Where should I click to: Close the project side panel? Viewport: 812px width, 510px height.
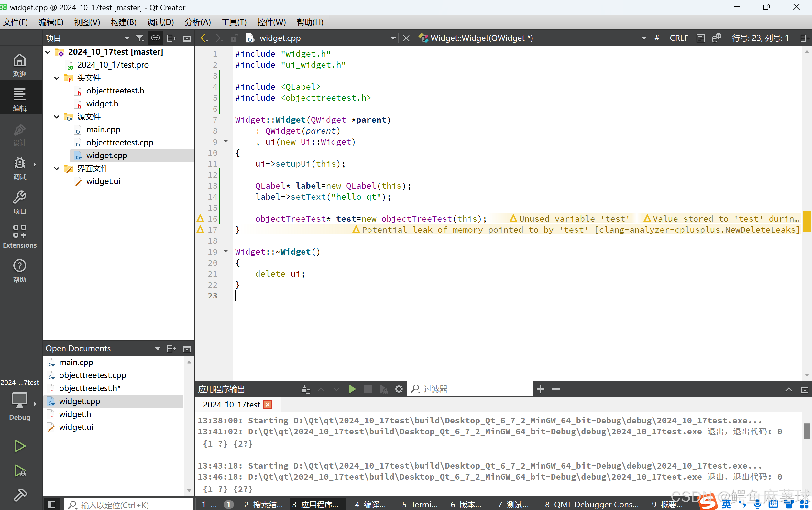[187, 38]
